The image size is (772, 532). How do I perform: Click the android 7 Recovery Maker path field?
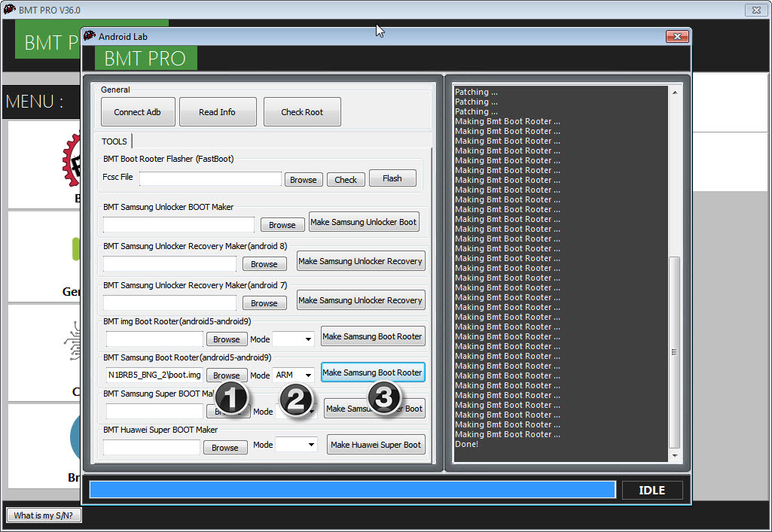pos(169,303)
